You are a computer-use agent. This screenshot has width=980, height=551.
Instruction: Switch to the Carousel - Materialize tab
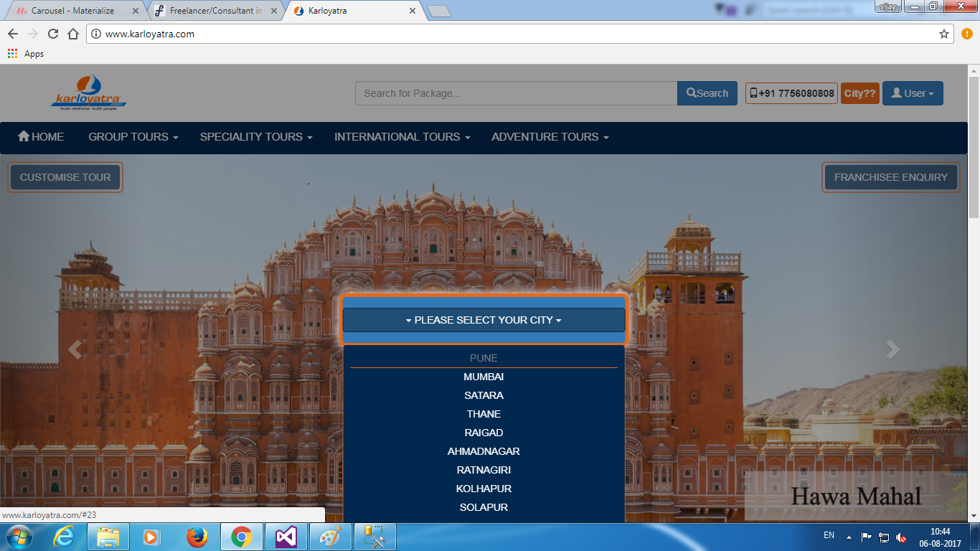[72, 11]
